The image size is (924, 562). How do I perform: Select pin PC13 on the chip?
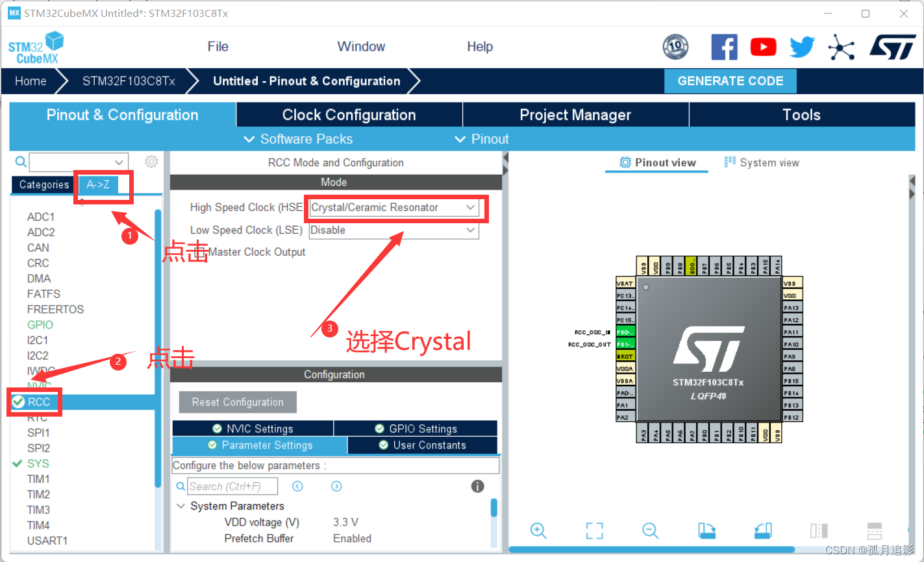click(x=625, y=295)
